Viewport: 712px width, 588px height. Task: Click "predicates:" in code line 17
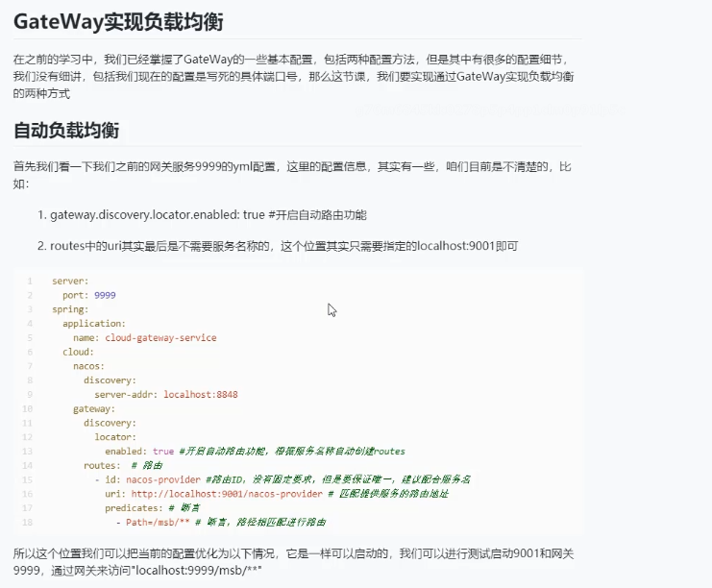pyautogui.click(x=134, y=508)
